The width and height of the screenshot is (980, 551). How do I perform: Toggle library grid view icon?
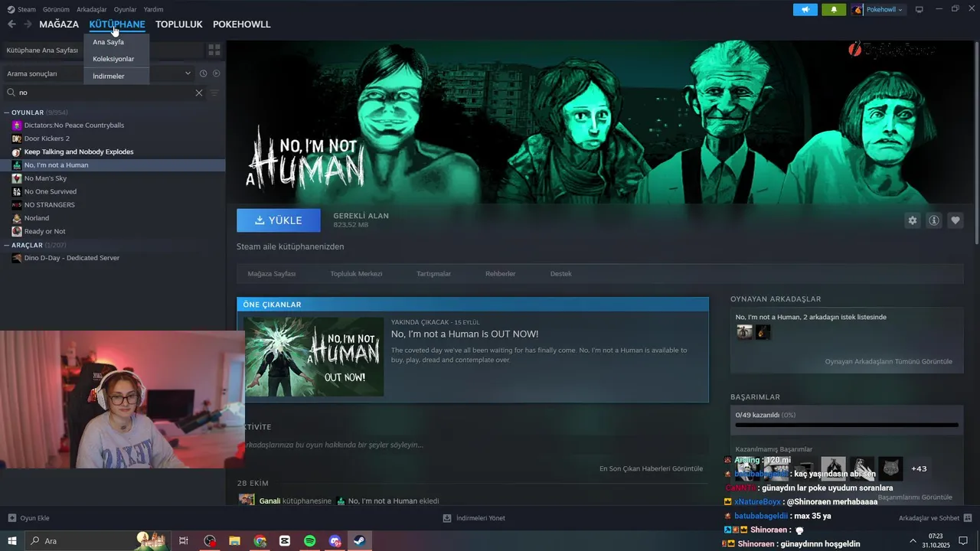(x=214, y=50)
